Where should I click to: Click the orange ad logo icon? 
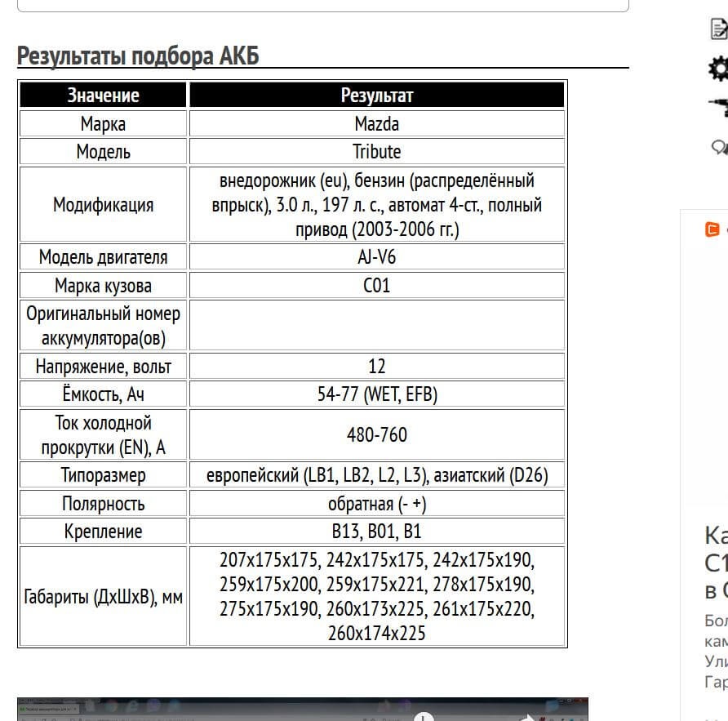click(x=712, y=229)
